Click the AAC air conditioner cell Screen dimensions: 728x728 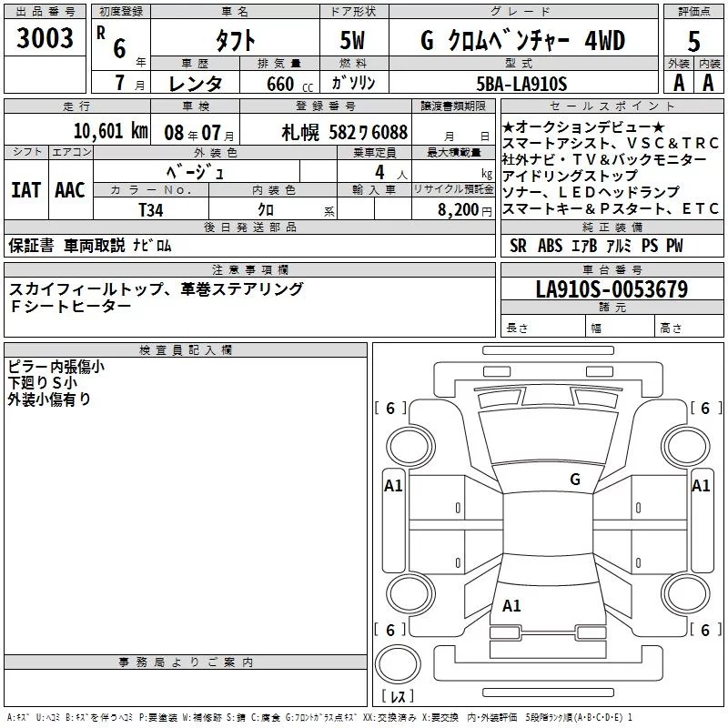[69, 189]
